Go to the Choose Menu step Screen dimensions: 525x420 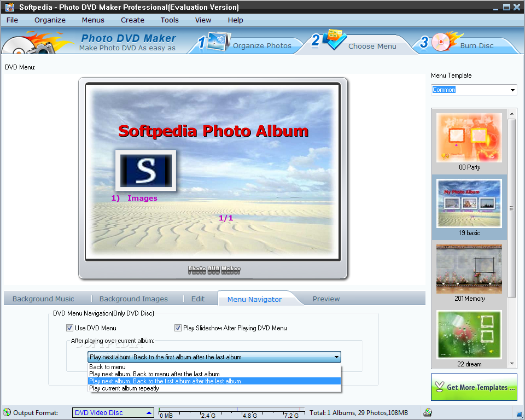pos(372,46)
